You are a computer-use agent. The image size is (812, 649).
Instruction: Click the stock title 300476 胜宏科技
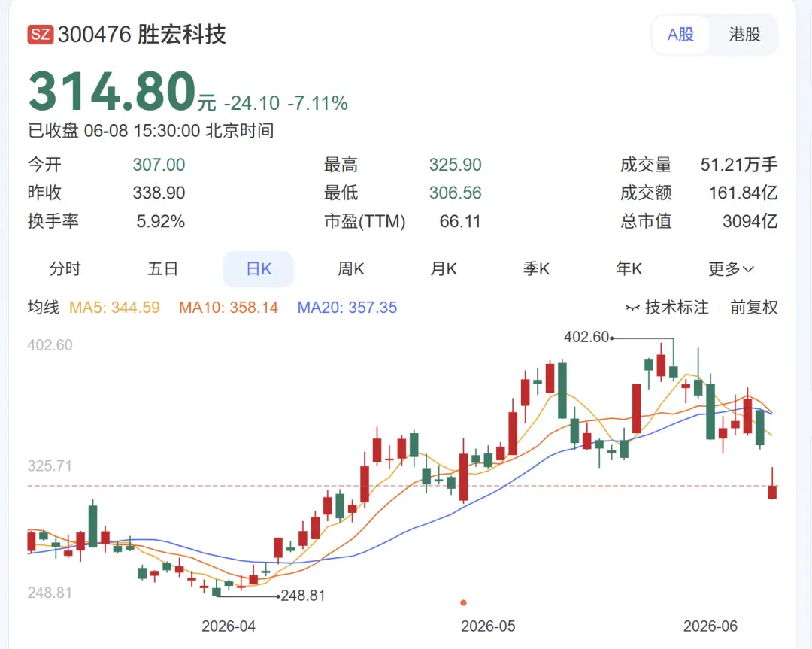click(x=142, y=35)
